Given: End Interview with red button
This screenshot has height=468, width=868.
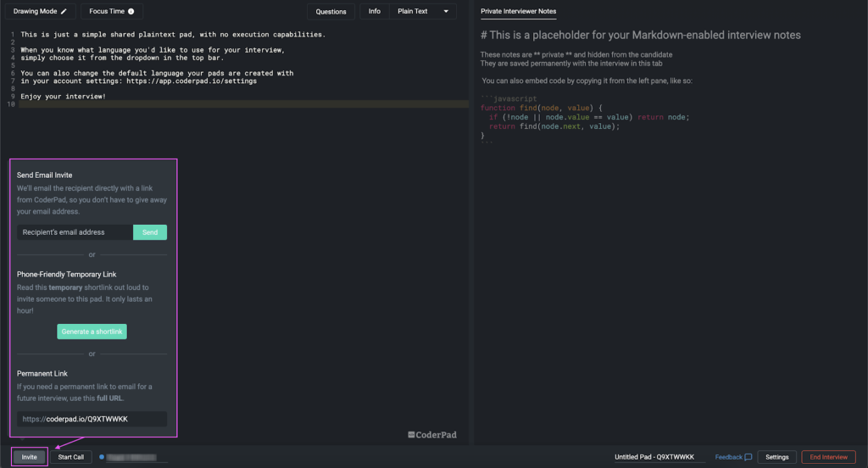Looking at the screenshot, I should click(828, 457).
